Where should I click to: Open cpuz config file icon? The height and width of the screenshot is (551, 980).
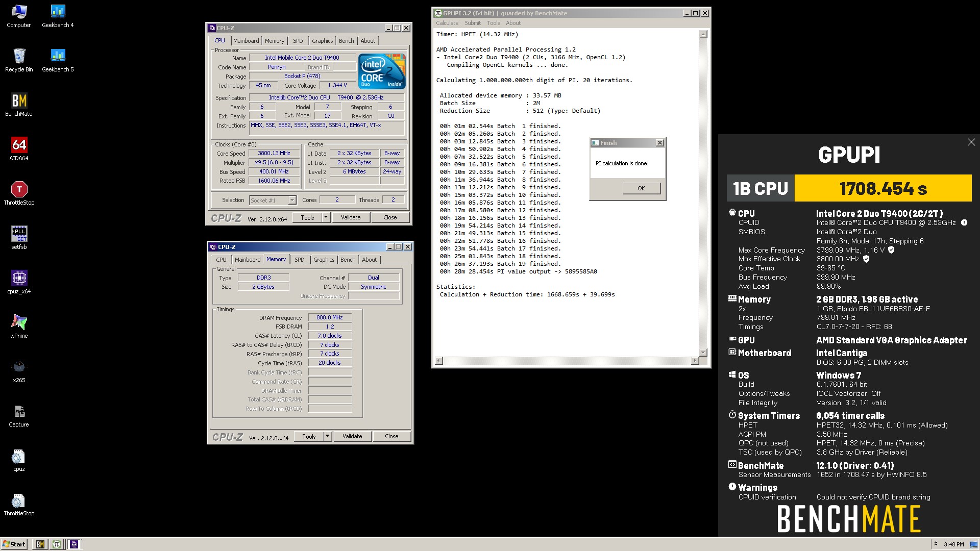pyautogui.click(x=19, y=460)
